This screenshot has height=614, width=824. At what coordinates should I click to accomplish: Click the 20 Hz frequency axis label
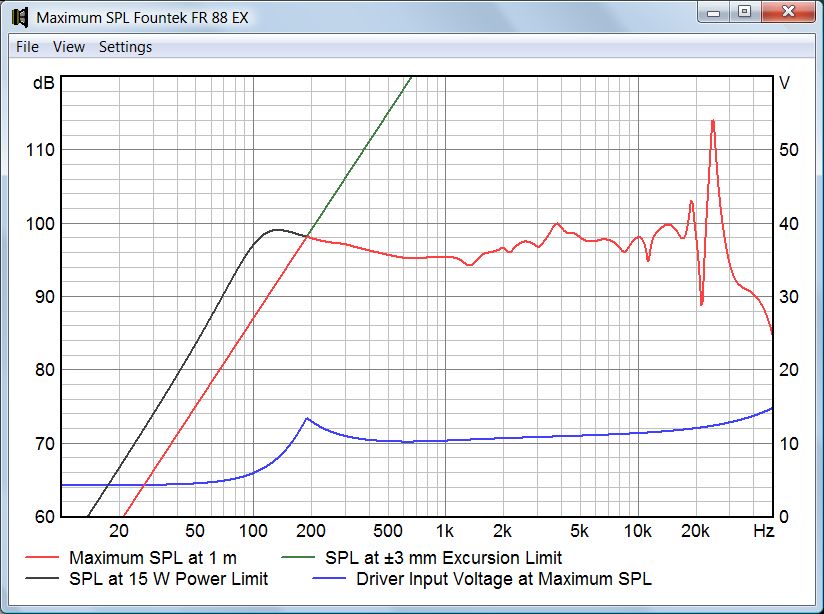coord(119,531)
